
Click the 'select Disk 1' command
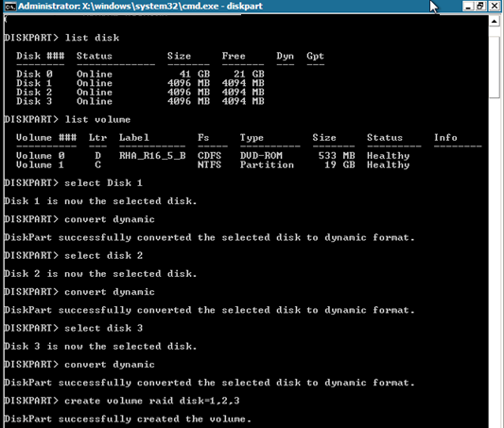(x=103, y=183)
